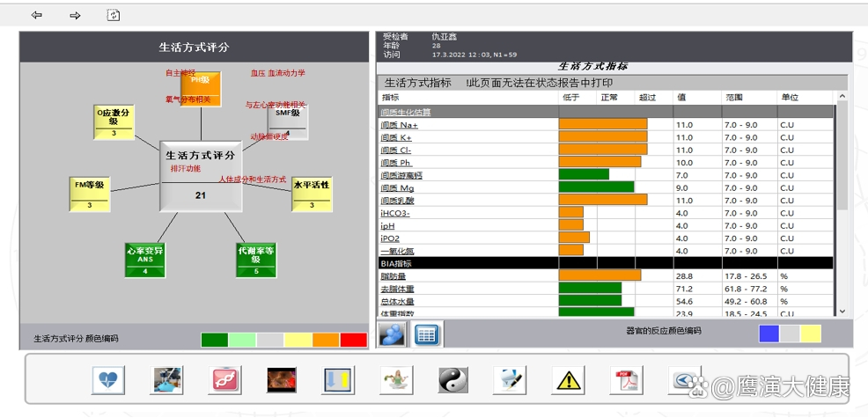Click the yellow organ-response swatch
The width and height of the screenshot is (868, 418).
coord(811,334)
